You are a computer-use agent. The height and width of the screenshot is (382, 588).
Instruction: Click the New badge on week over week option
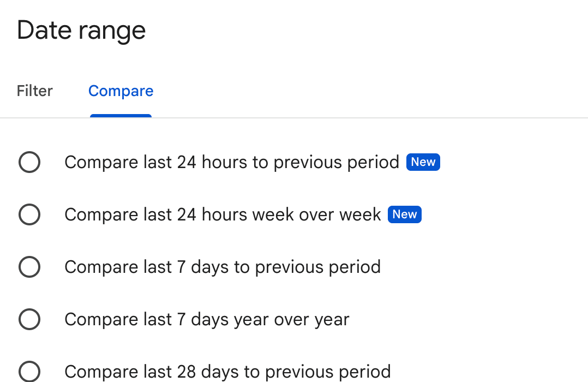tap(404, 214)
